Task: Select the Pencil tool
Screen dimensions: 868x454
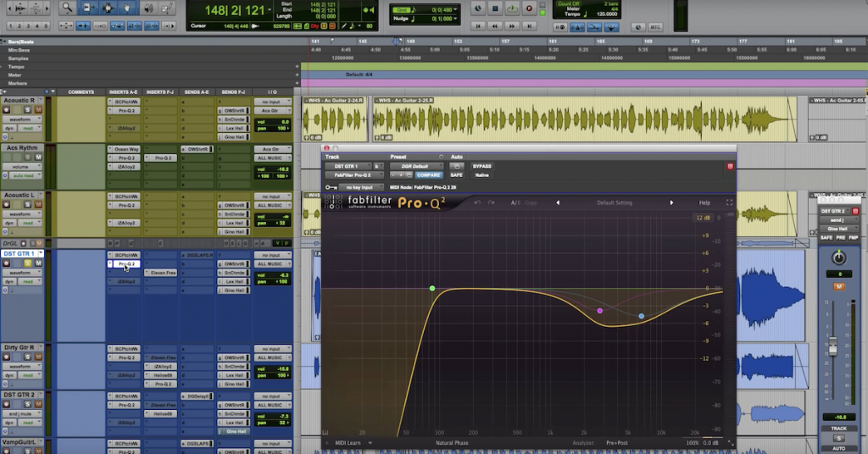Action: [167, 8]
